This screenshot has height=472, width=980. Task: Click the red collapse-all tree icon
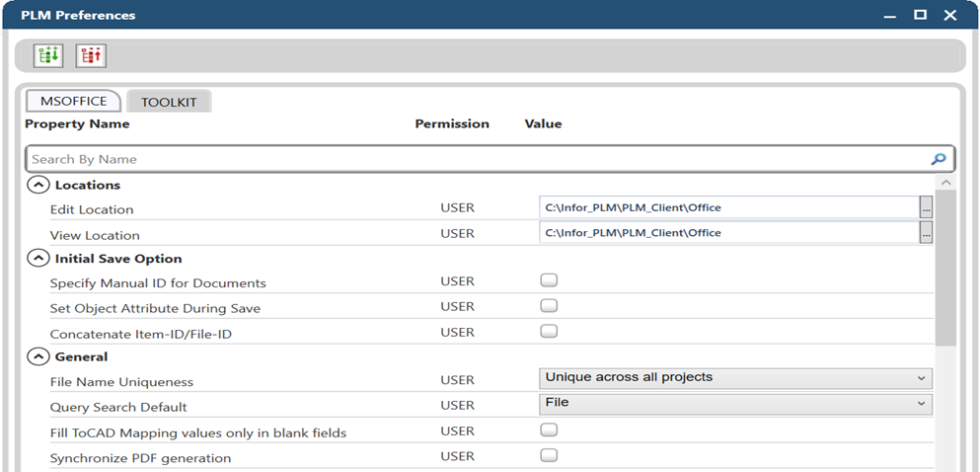coord(91,56)
